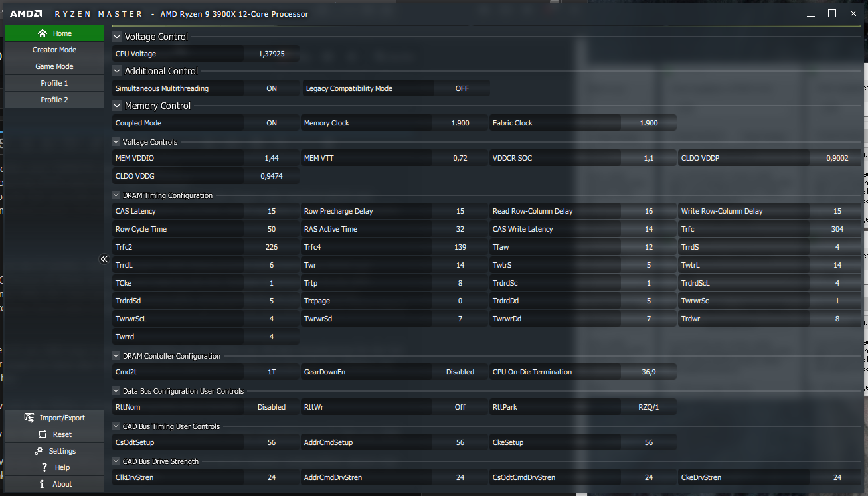Click the Trfc2 value 226

pos(272,247)
